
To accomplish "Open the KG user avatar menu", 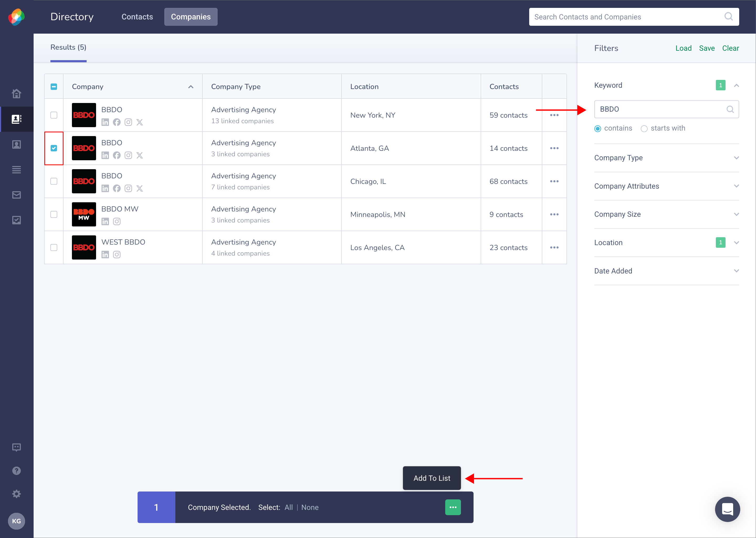I will tap(17, 521).
